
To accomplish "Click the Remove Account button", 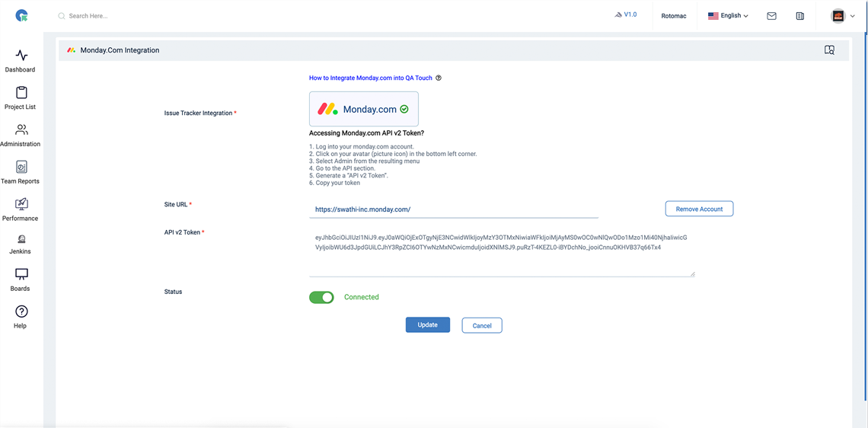I will pos(699,209).
